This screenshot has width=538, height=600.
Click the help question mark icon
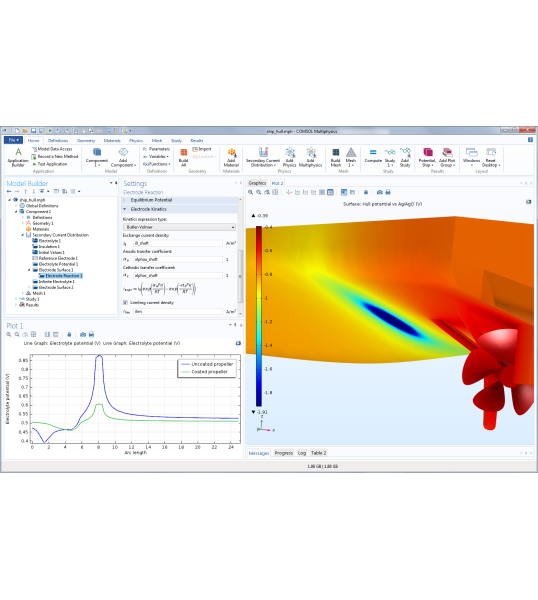coord(530,140)
